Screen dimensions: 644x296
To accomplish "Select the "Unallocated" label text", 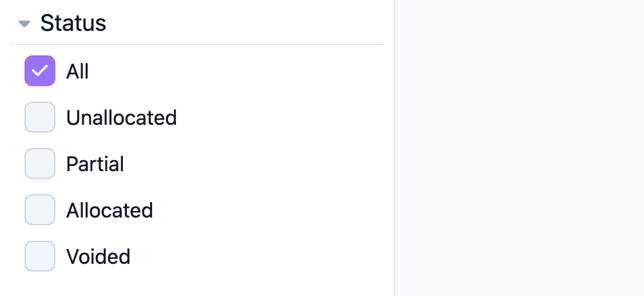I will point(122,117).
